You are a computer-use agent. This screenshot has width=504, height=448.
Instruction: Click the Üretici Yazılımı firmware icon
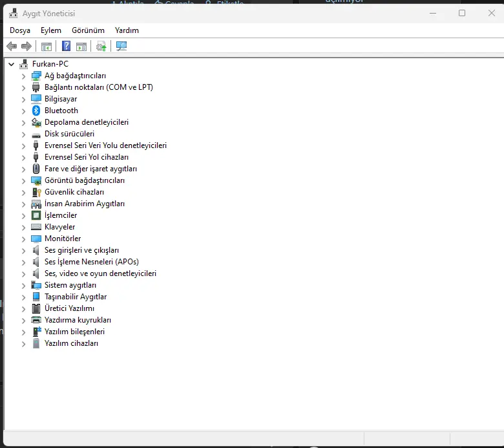36,308
